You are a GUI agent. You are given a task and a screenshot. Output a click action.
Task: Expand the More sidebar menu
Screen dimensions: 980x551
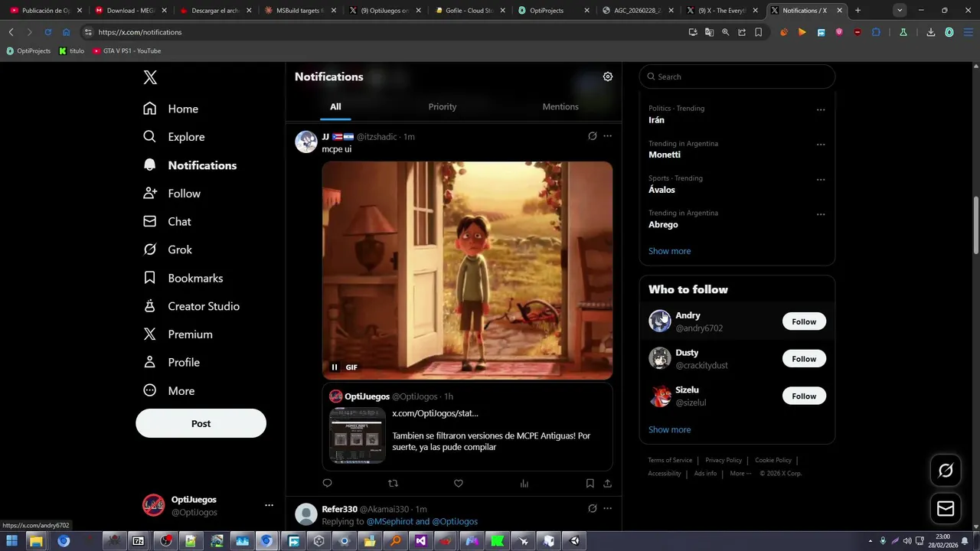pos(169,391)
